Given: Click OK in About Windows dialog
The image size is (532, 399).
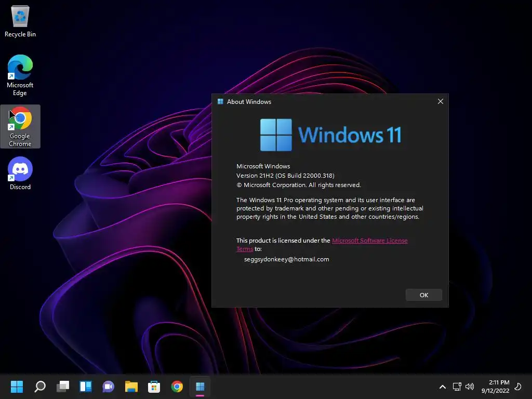Looking at the screenshot, I should tap(424, 295).
